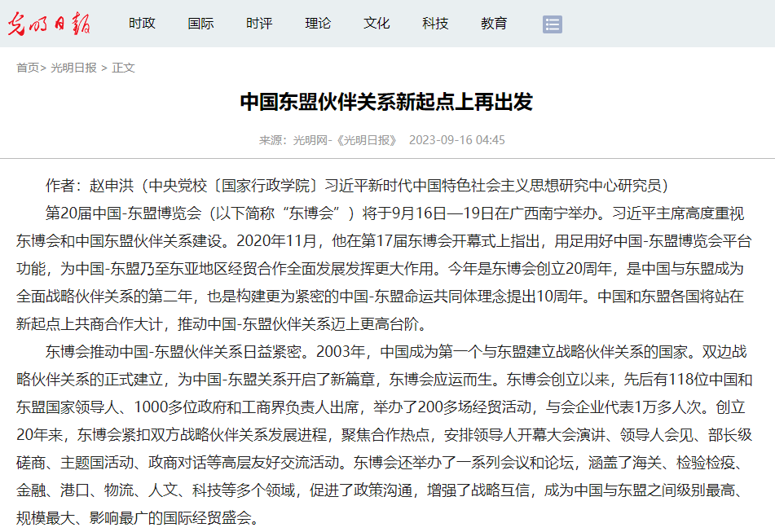Click the line starting 新起点上共商合作大计
Screen dimensions: 775x532
tap(221, 324)
